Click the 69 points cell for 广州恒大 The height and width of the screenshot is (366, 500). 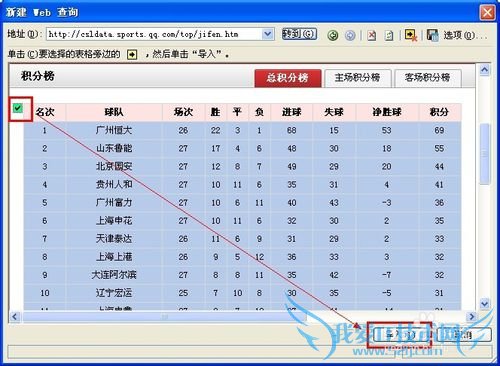439,130
